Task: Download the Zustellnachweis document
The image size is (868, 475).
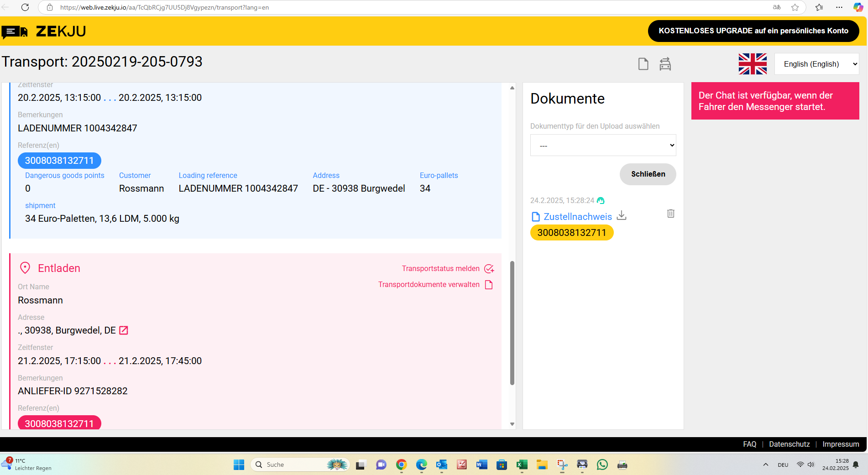Action: 622,215
